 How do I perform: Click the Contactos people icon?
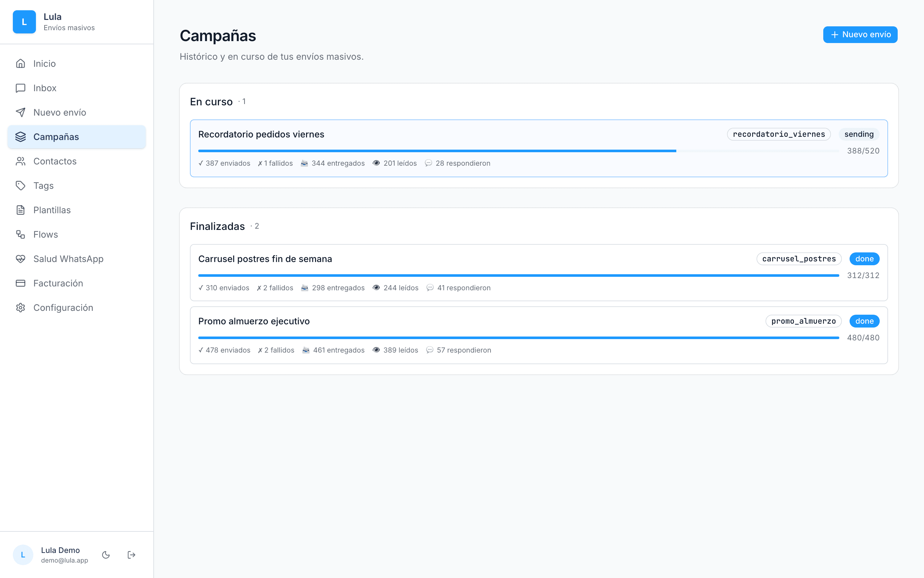[21, 161]
